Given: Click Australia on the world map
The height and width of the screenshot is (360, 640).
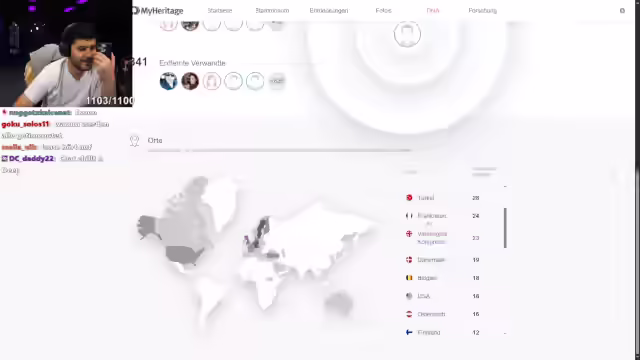Looking at the screenshot, I should [338, 303].
